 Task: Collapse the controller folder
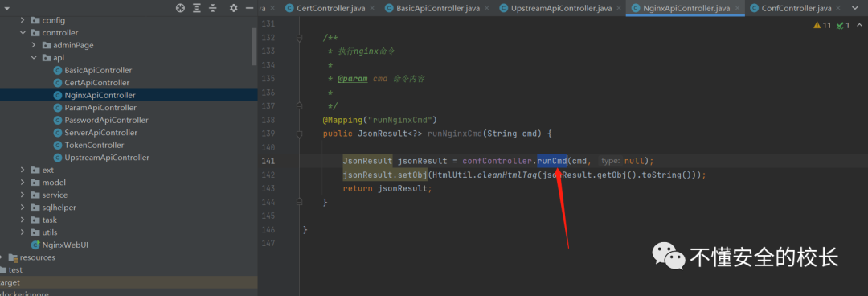23,33
